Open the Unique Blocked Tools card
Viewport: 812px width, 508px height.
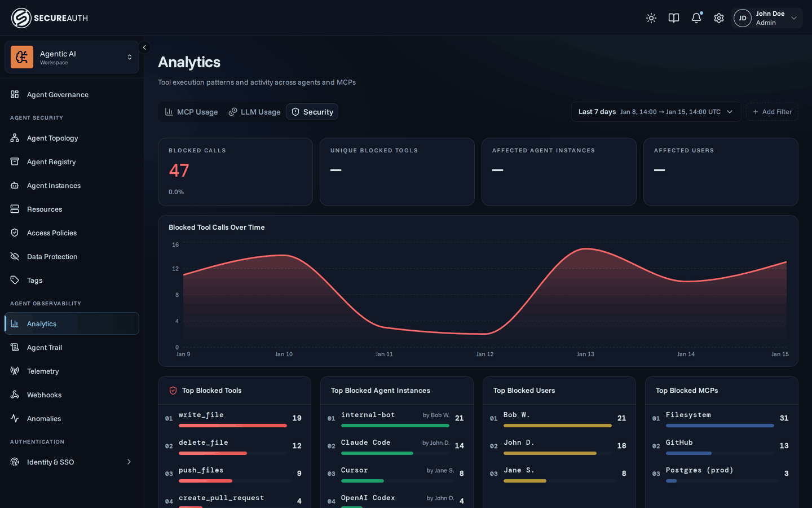pos(397,172)
